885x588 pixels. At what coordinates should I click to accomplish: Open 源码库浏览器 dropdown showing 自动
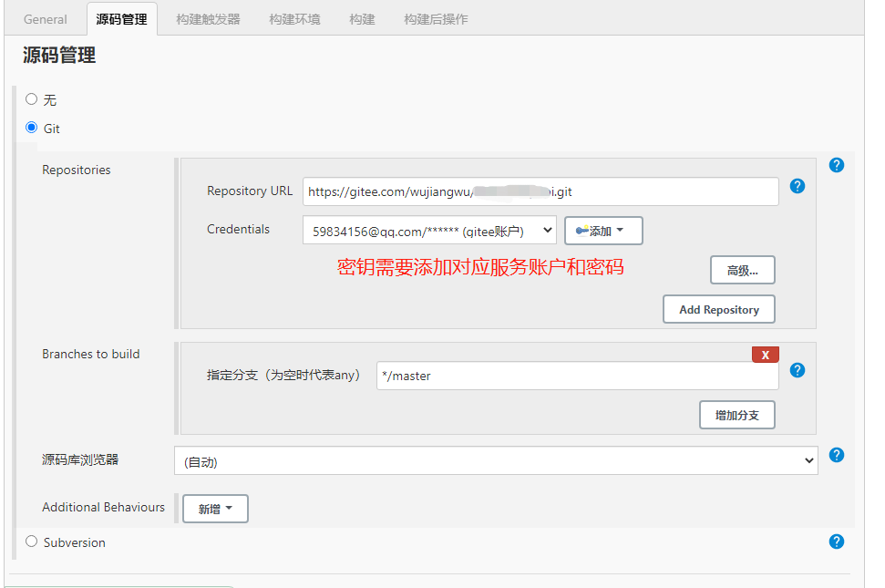(x=497, y=461)
